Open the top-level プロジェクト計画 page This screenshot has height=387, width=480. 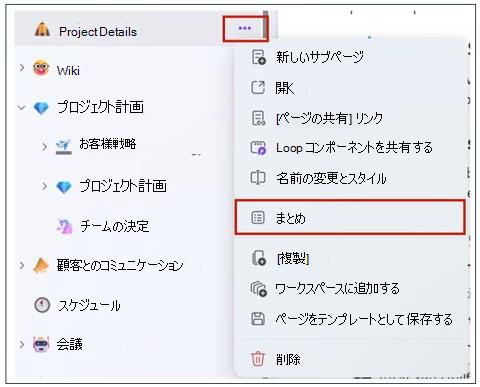(100, 107)
